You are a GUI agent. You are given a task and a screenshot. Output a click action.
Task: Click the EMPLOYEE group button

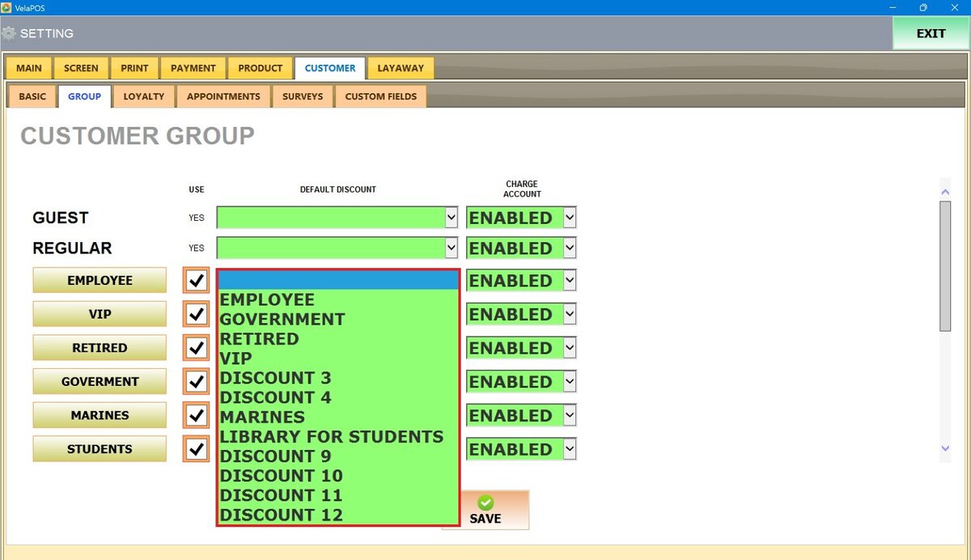(x=100, y=281)
